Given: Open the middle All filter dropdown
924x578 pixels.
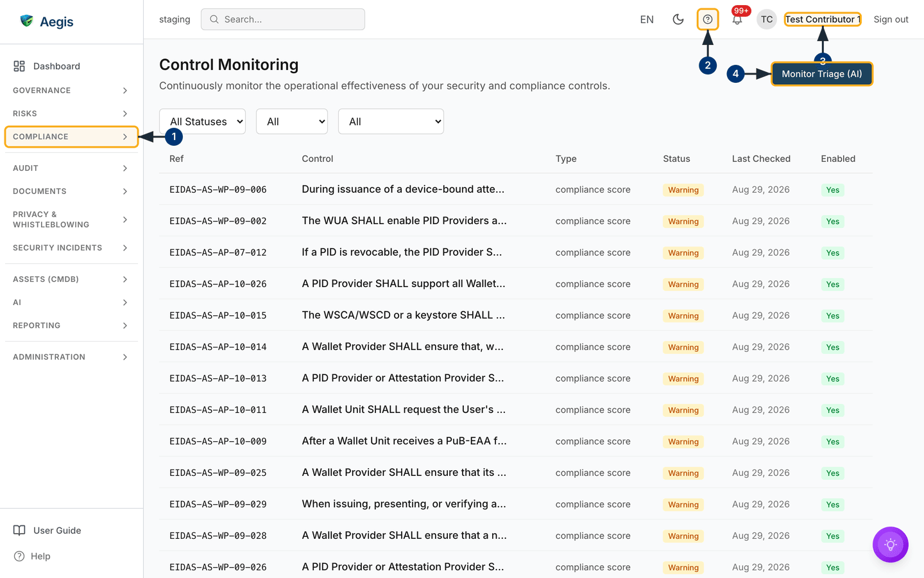Looking at the screenshot, I should coord(292,121).
